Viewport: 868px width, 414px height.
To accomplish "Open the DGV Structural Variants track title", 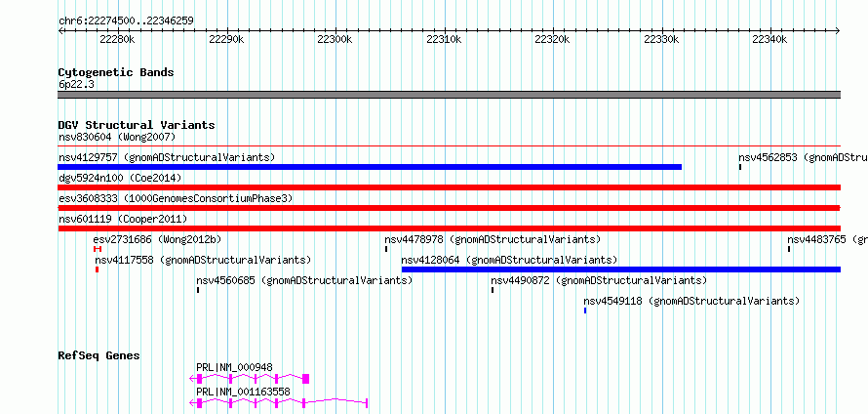I will pos(137,125).
